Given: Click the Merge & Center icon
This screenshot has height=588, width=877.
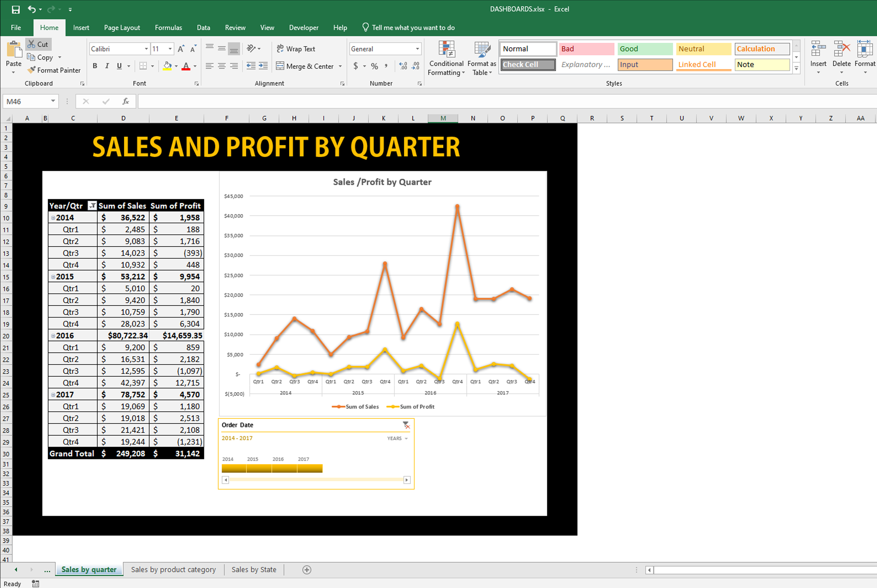Looking at the screenshot, I should tap(280, 66).
